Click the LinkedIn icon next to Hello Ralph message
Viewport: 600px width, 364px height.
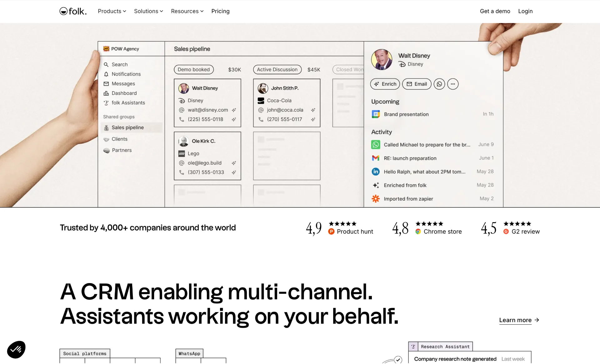point(376,172)
